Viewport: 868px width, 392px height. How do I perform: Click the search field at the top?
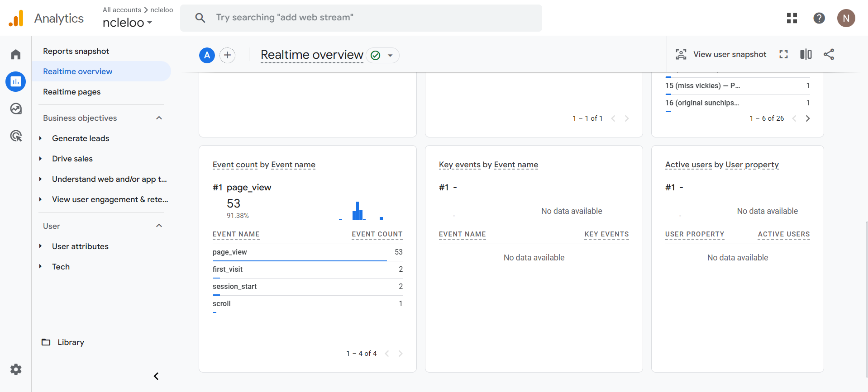coord(361,18)
